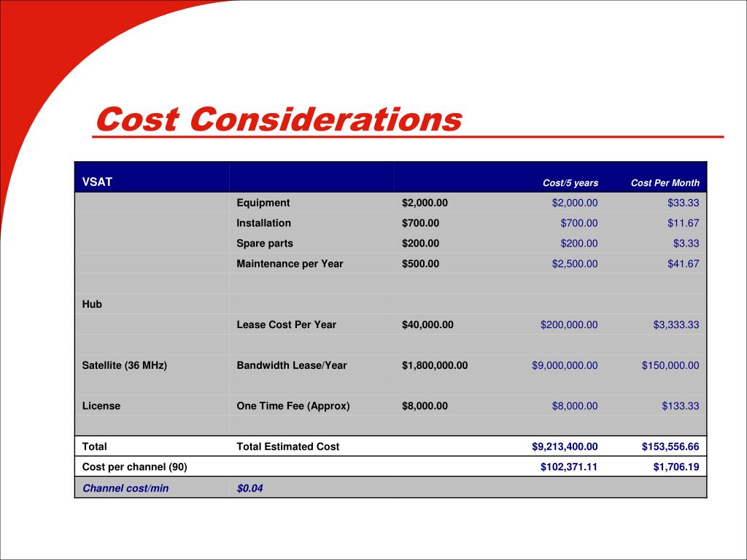Viewport: 747px width, 560px height.
Task: Click the Cost Considerations slide title
Action: (x=279, y=119)
